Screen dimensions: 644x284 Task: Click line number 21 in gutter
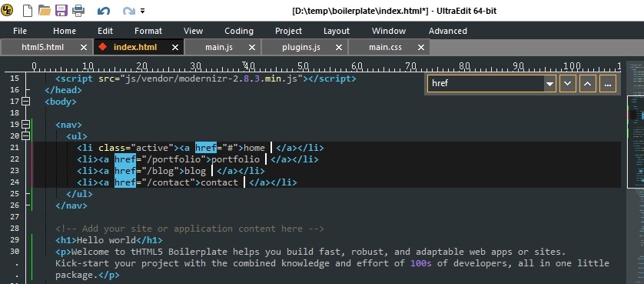point(15,147)
